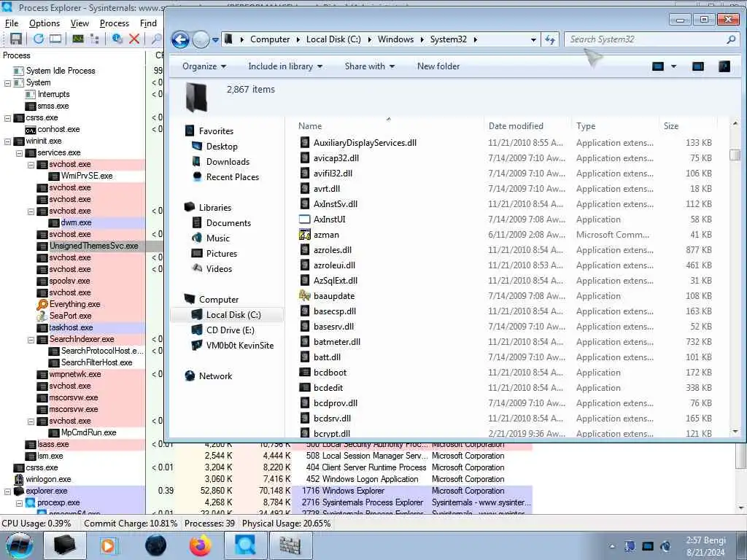This screenshot has height=560, width=747.
Task: Click the red X Kill Process icon
Action: tap(134, 39)
